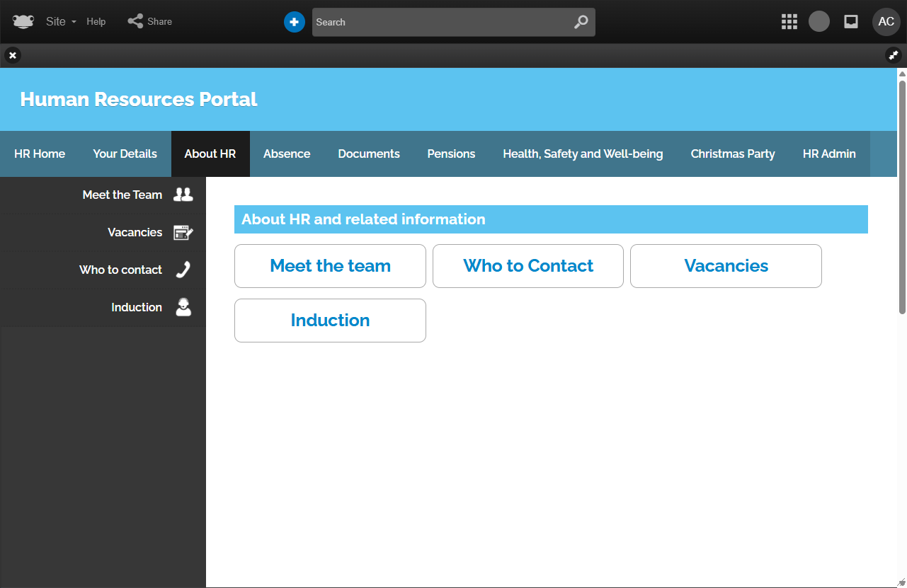This screenshot has height=588, width=907.
Task: Click the Meet the team button
Action: 330,266
